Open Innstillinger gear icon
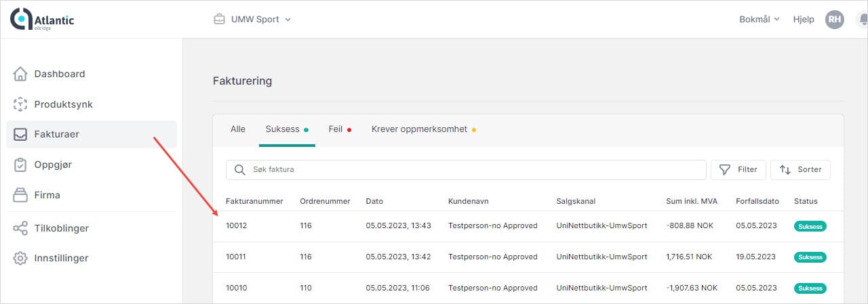Image resolution: width=868 pixels, height=304 pixels. [x=20, y=258]
